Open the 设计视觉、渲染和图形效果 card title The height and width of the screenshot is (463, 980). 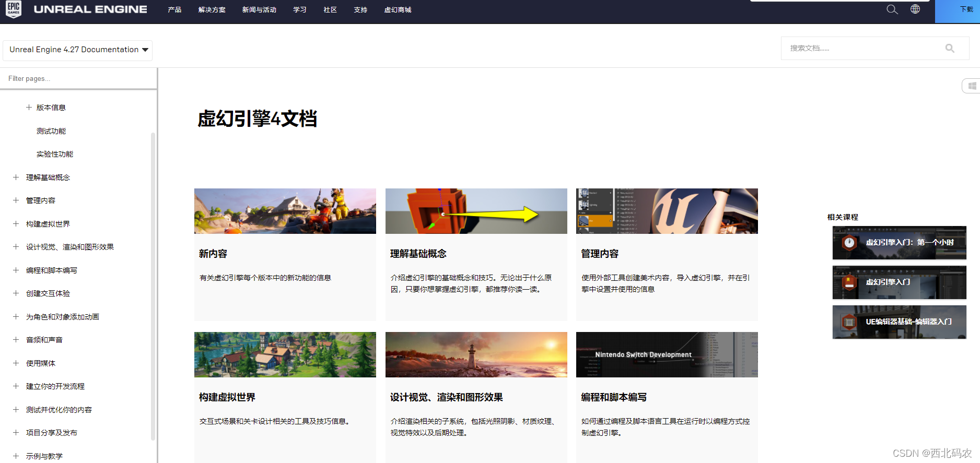(447, 397)
